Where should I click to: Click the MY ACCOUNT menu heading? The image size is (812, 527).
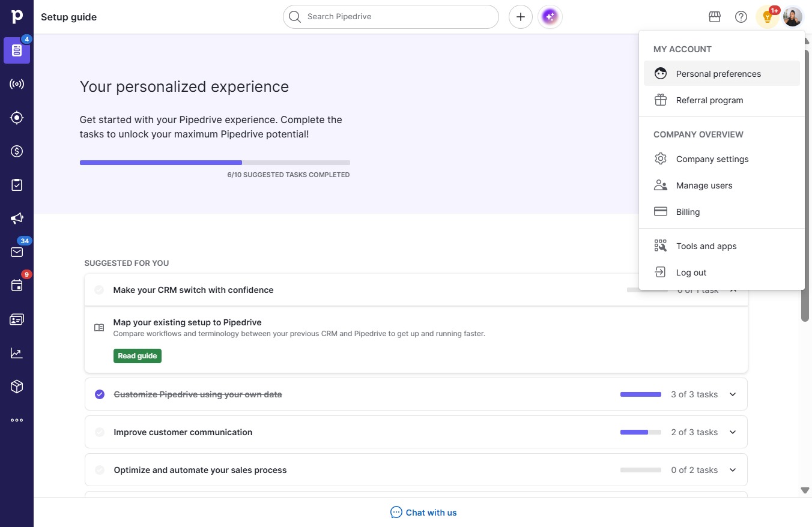tap(682, 49)
